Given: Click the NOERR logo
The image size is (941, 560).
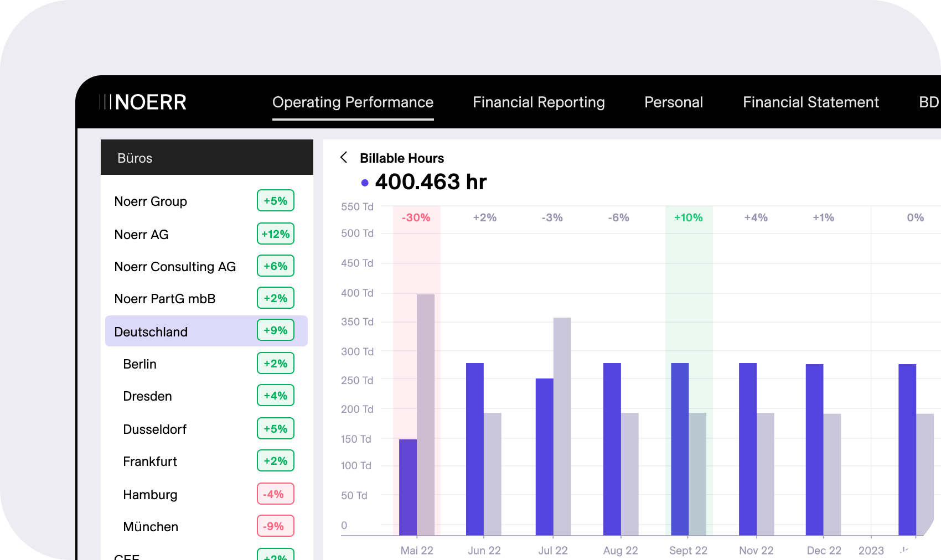Looking at the screenshot, I should tap(143, 102).
